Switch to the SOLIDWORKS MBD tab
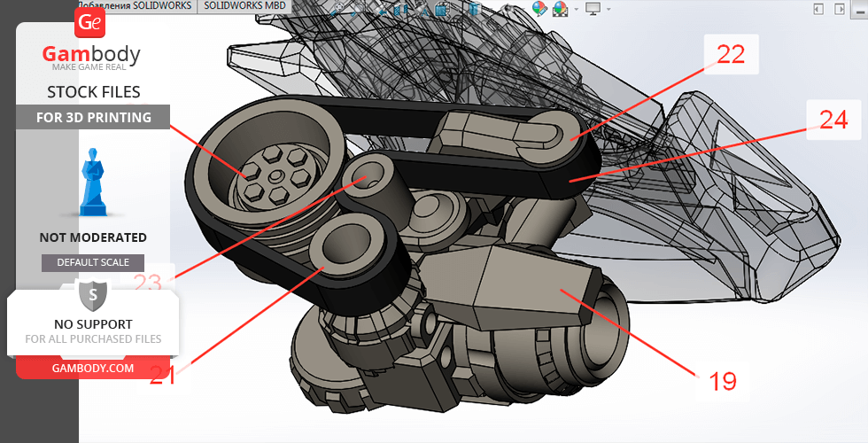The height and width of the screenshot is (443, 868). pos(244,5)
